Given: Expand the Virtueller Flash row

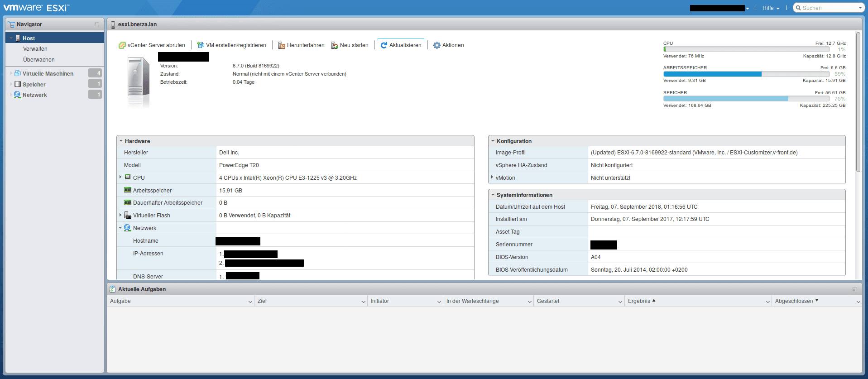Looking at the screenshot, I should [120, 215].
